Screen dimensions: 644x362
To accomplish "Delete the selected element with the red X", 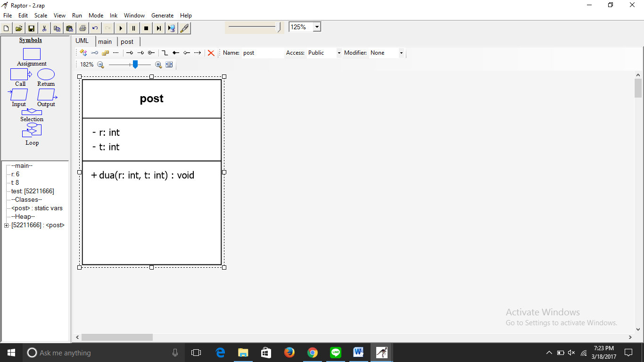I will tap(211, 53).
